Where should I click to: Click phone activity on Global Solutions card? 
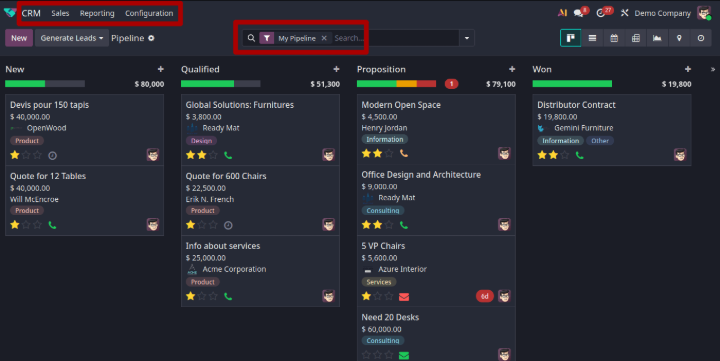coord(228,155)
